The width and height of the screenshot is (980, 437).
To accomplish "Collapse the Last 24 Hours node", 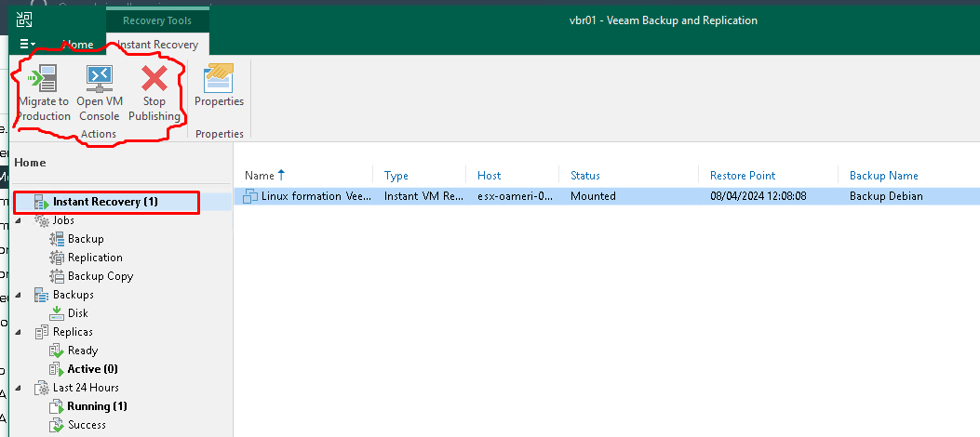I will (18, 388).
